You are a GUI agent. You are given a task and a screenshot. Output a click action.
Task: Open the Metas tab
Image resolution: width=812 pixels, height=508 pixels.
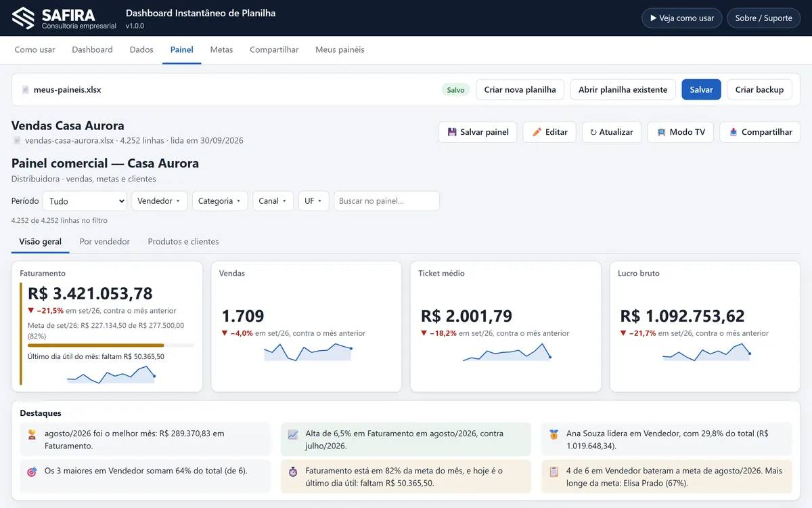tap(221, 49)
